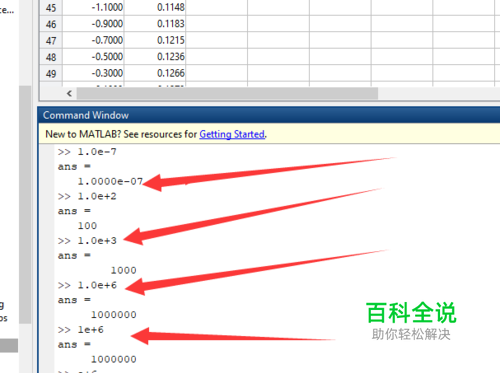Click the left panel vertical scrollbar
This screenshot has height=373, width=500.
coord(25,204)
